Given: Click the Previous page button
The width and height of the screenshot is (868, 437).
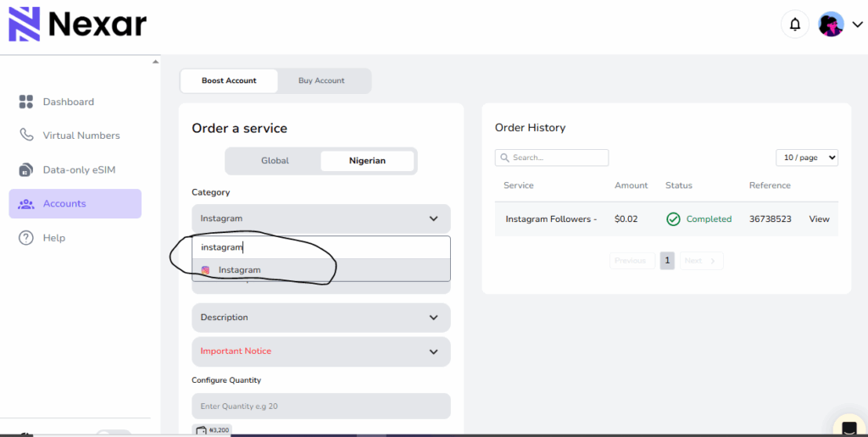Looking at the screenshot, I should [x=632, y=261].
